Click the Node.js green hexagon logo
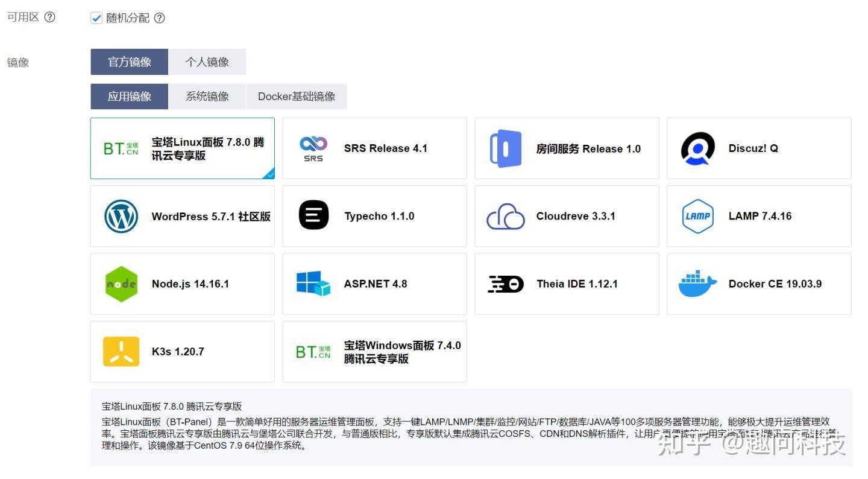 (x=121, y=284)
